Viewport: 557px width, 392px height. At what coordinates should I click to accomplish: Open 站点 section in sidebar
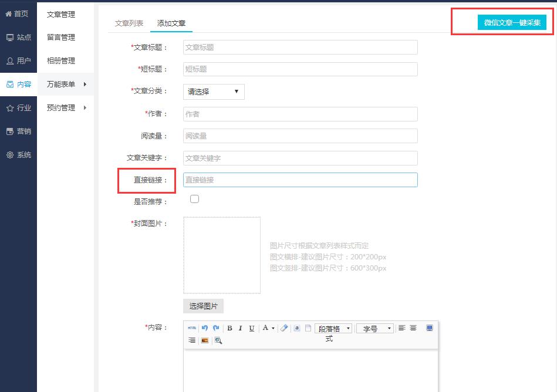[18, 38]
